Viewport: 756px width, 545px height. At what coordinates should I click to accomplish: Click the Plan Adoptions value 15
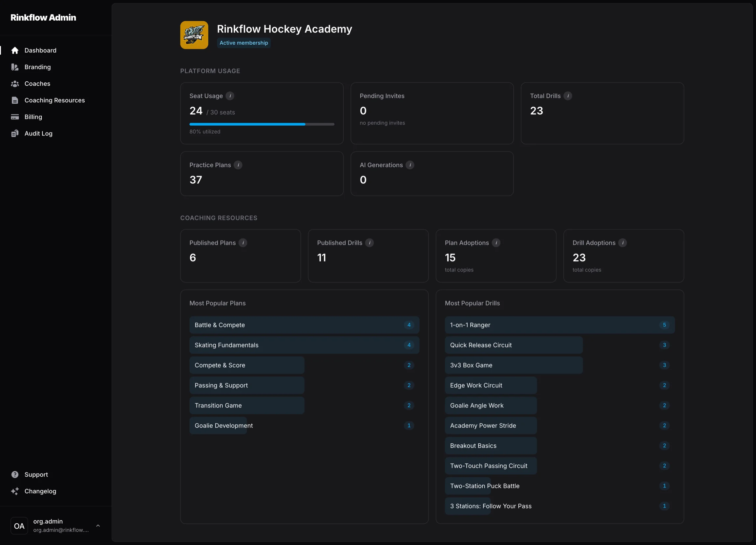point(450,258)
